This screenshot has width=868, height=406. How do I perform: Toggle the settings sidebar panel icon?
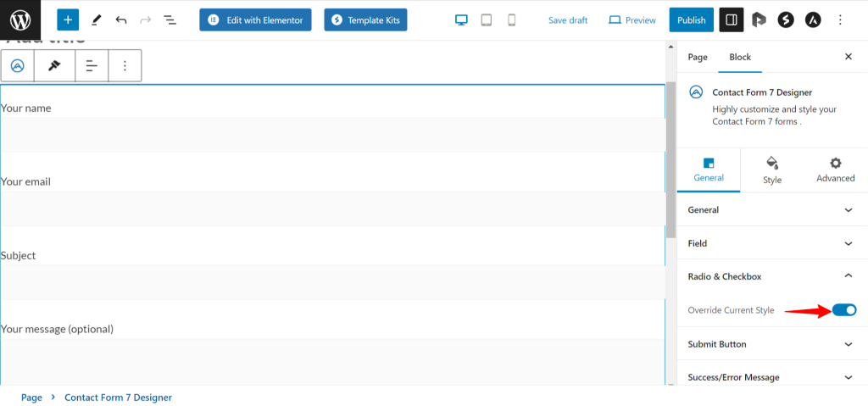[732, 19]
